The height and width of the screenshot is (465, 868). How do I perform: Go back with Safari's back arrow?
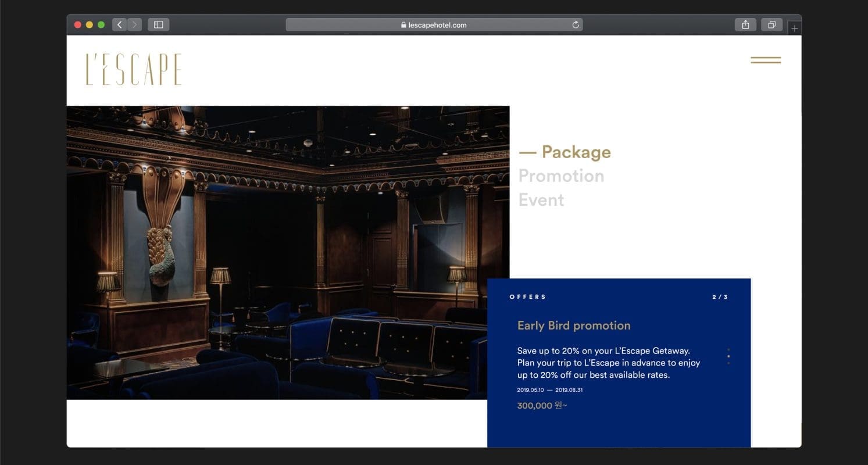120,24
